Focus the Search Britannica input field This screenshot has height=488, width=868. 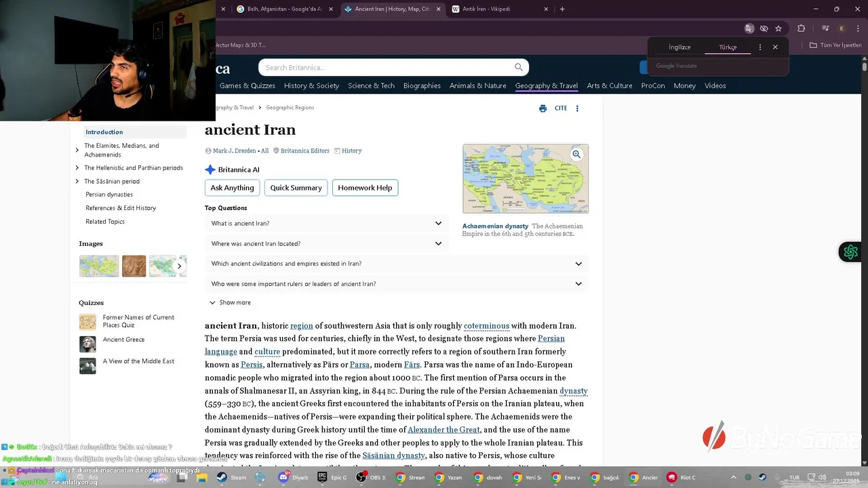click(x=387, y=67)
